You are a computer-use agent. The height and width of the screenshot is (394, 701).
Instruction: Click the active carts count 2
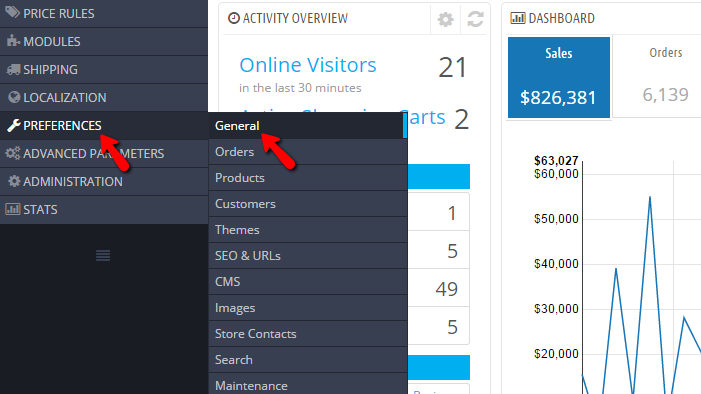(461, 119)
